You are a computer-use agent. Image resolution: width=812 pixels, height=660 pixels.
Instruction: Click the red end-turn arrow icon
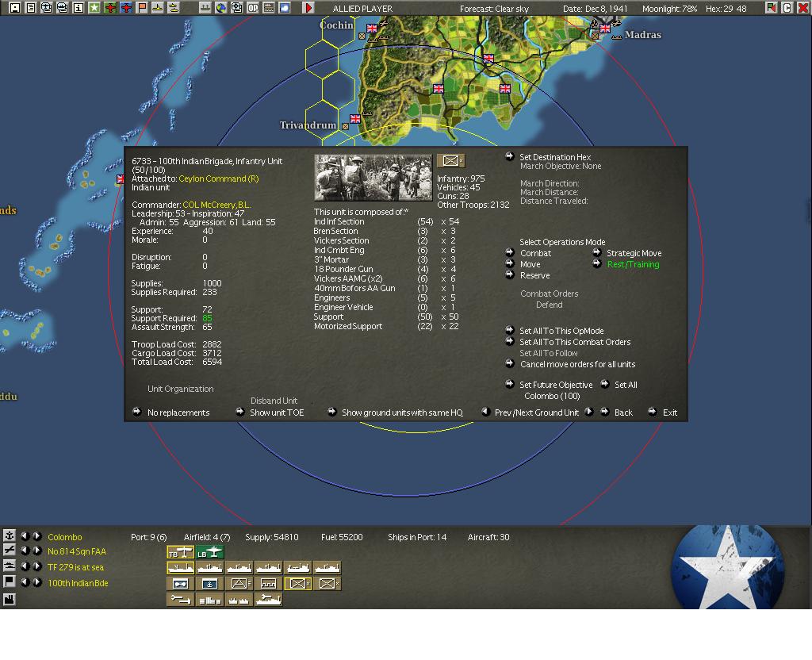[x=308, y=8]
